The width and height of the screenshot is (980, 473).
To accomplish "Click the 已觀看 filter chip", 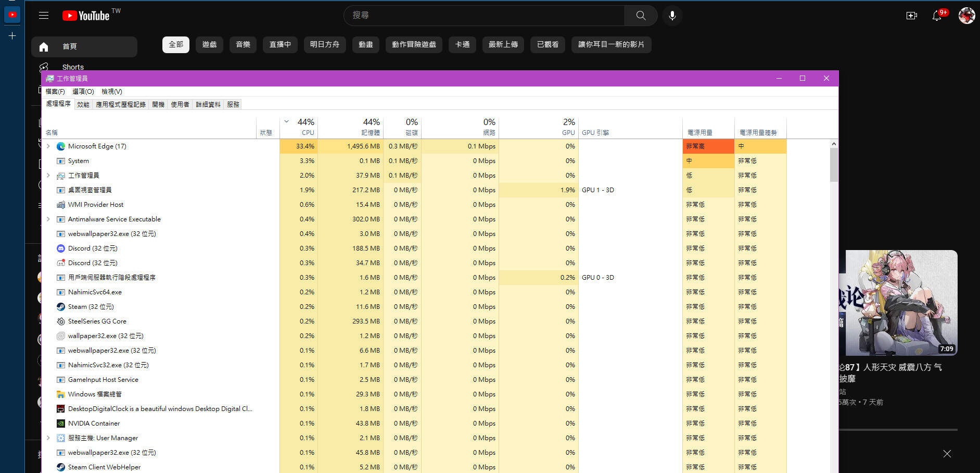I will tap(548, 45).
